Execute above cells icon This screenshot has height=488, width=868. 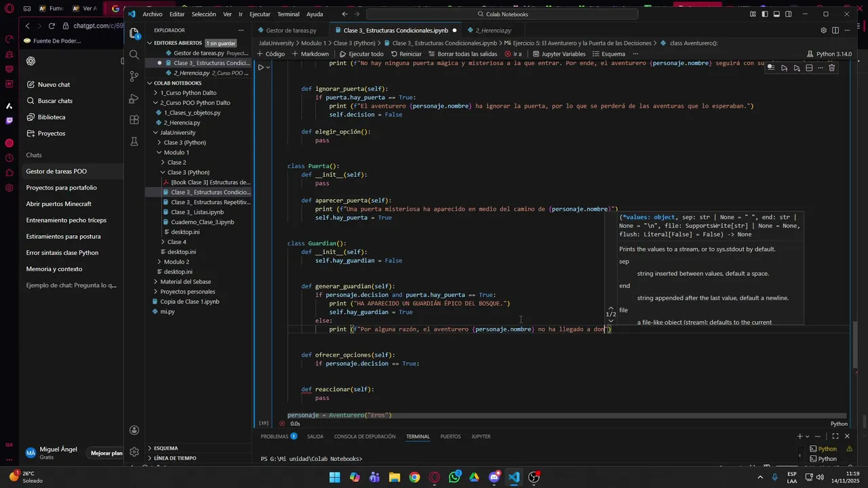click(785, 68)
